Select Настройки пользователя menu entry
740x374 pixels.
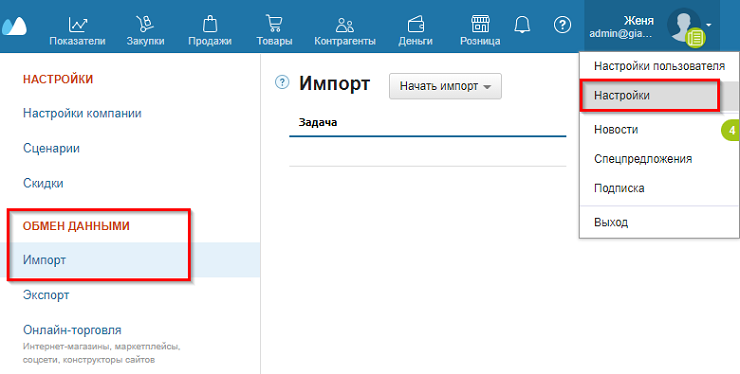[x=659, y=66]
